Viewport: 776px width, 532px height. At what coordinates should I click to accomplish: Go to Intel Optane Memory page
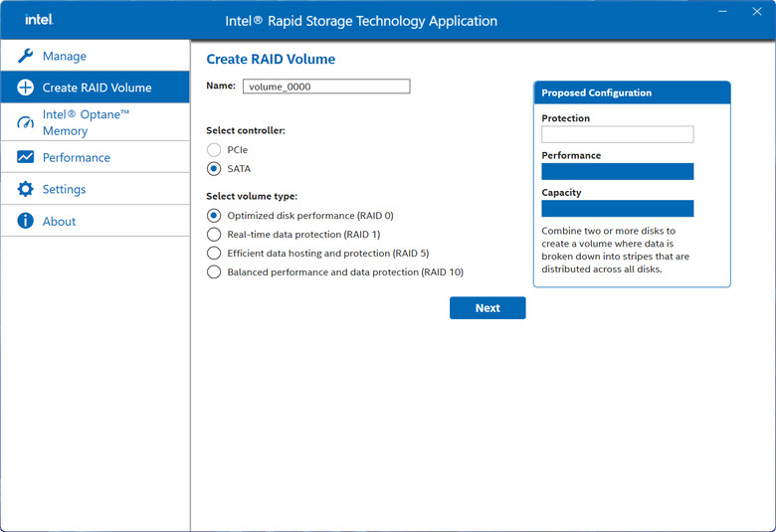(96, 122)
